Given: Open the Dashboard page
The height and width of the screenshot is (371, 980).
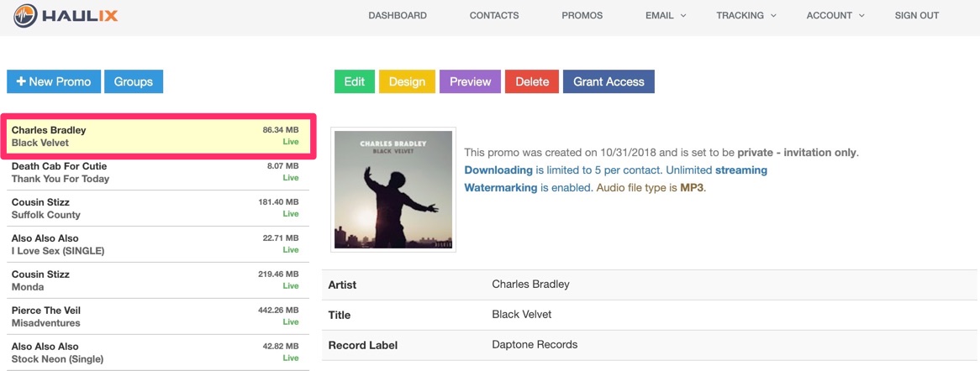Looking at the screenshot, I should coord(398,16).
